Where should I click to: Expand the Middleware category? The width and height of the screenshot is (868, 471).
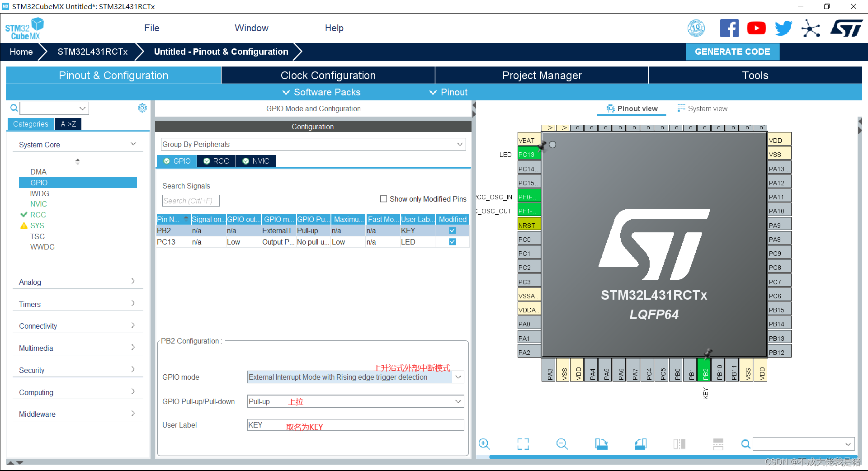[x=77, y=414]
